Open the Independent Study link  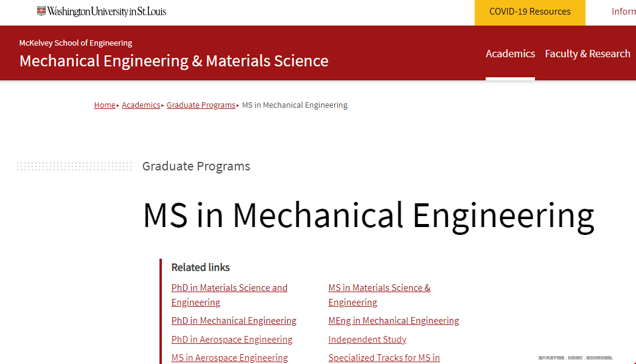(367, 339)
